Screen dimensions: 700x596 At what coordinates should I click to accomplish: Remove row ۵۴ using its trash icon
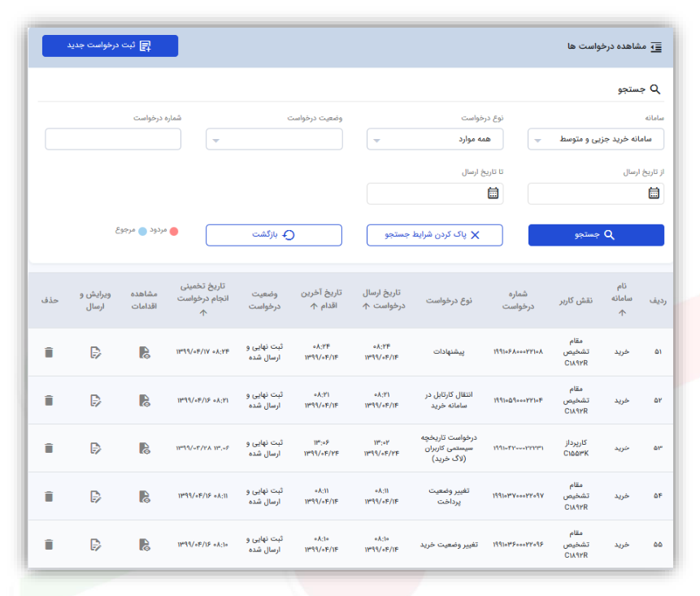(49, 497)
